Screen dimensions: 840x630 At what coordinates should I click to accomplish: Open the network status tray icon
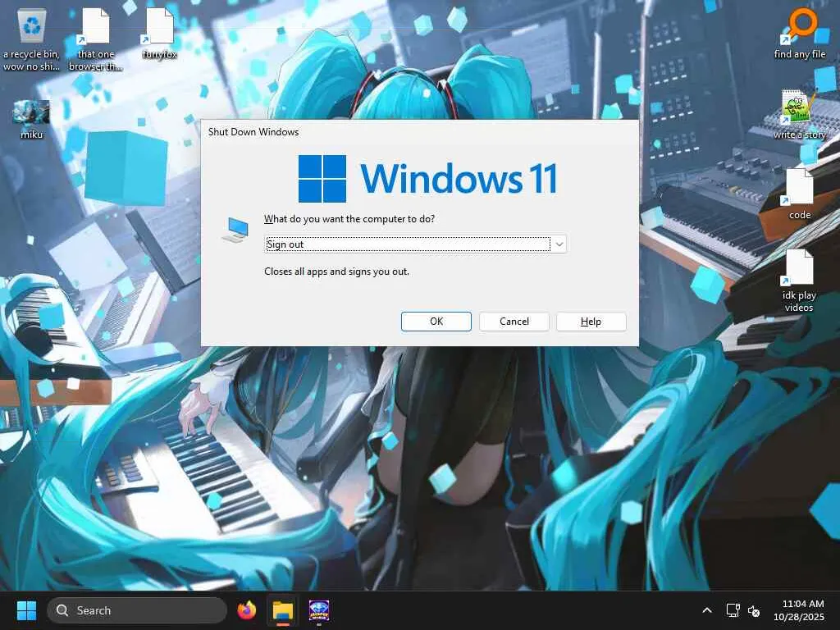pos(733,610)
